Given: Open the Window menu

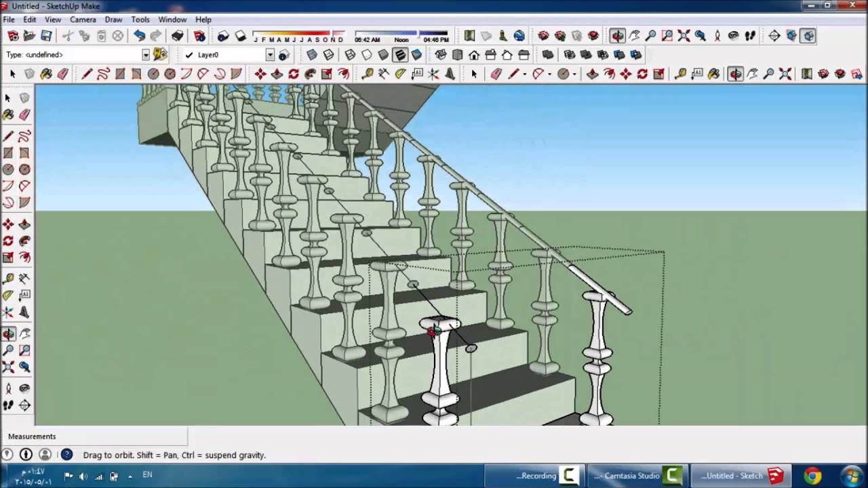Looking at the screenshot, I should 172,20.
